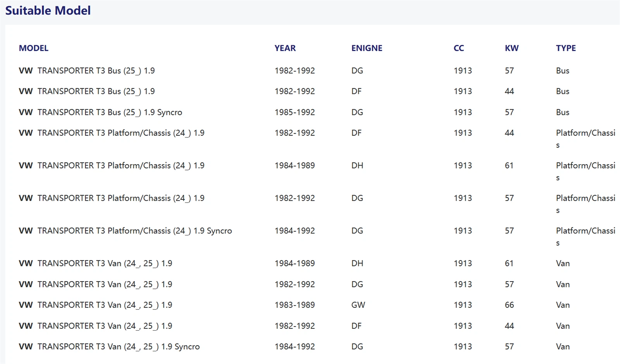Screen dimensions: 620x364
Task: Click '1984-1992' in the Platform/Chassis Syncro row
Action: 294,231
